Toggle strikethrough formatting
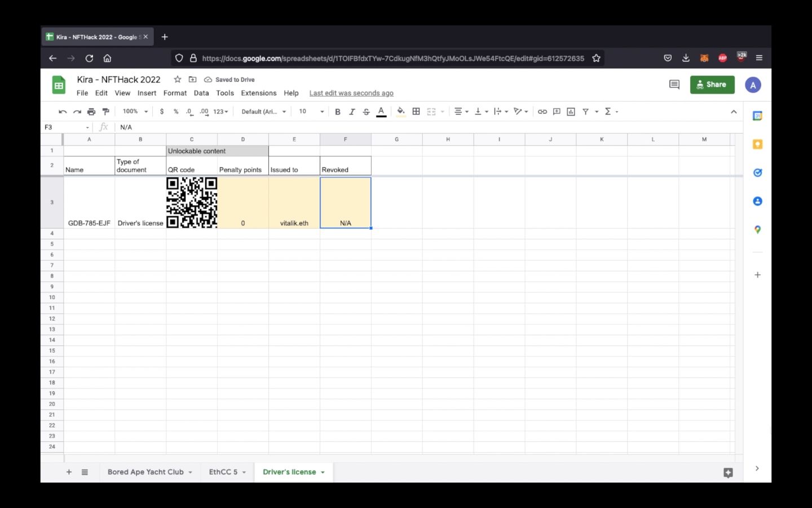This screenshot has width=812, height=508. click(367, 112)
